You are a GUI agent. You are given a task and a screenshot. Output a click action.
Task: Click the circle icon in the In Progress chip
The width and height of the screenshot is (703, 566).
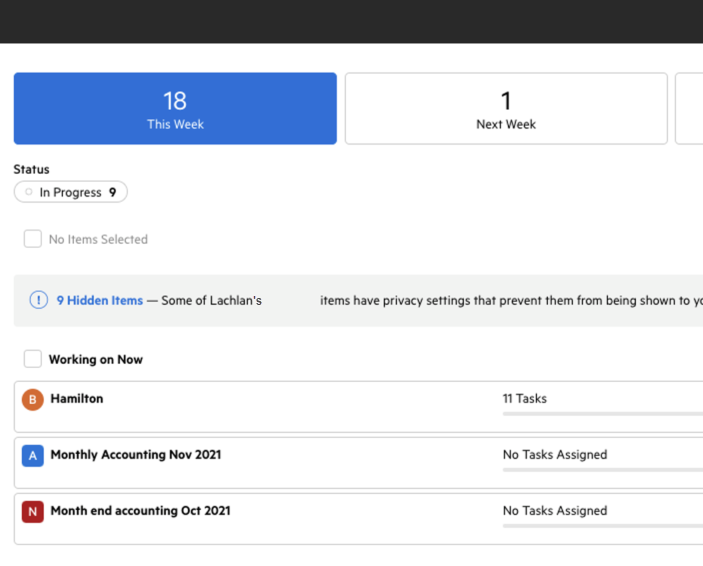tap(28, 192)
